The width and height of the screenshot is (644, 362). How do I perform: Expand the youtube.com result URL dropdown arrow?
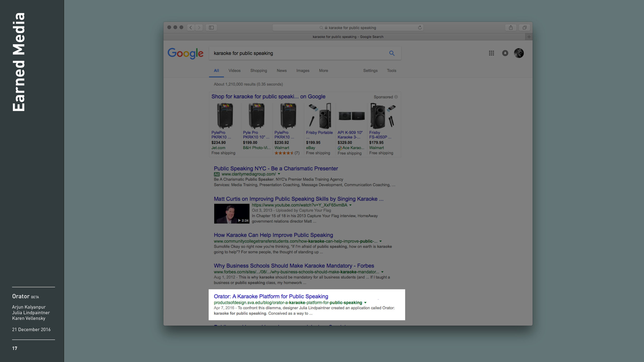pyautogui.click(x=350, y=205)
